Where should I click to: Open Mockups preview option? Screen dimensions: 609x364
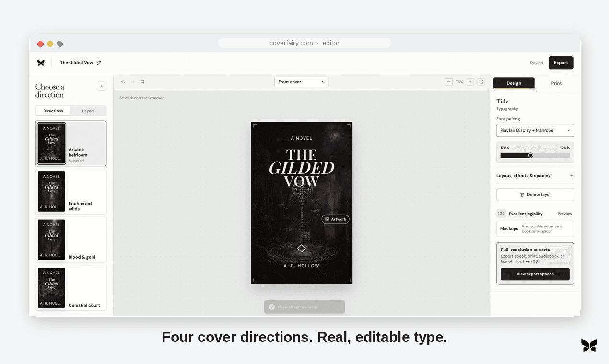pos(535,229)
